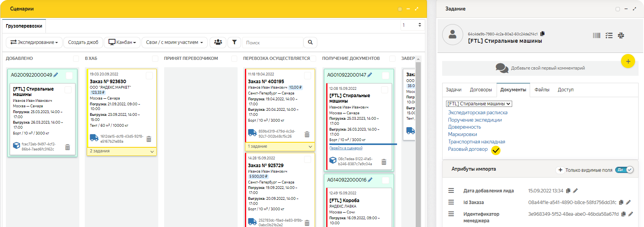Click the checklist icon in task header
The height and width of the screenshot is (227, 644).
click(x=609, y=35)
